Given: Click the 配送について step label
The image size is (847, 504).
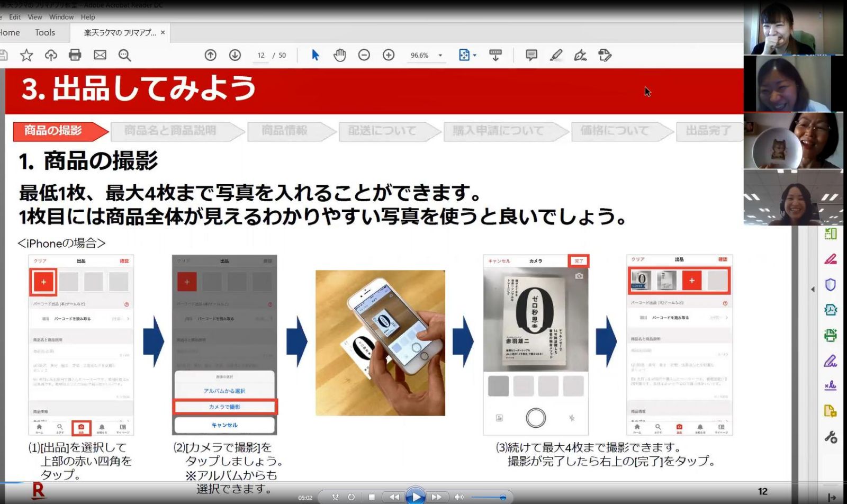Looking at the screenshot, I should (382, 131).
